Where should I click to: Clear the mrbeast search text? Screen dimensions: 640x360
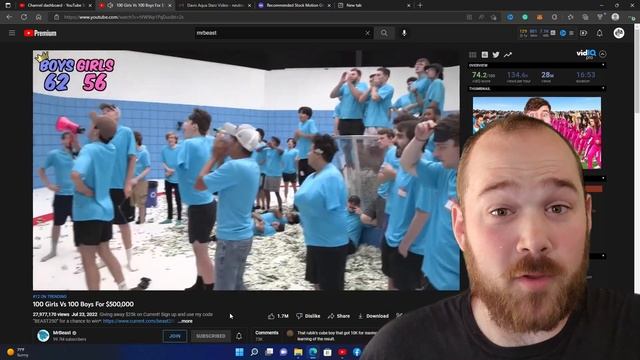[367, 33]
